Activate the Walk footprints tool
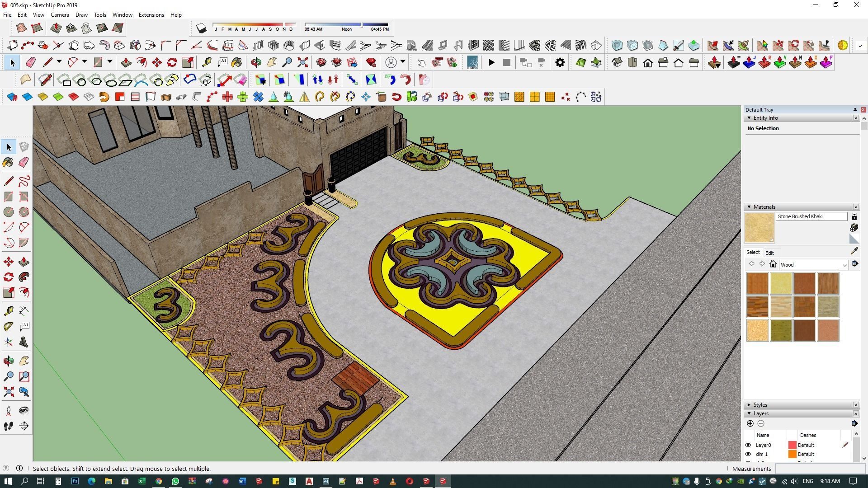 (x=9, y=426)
